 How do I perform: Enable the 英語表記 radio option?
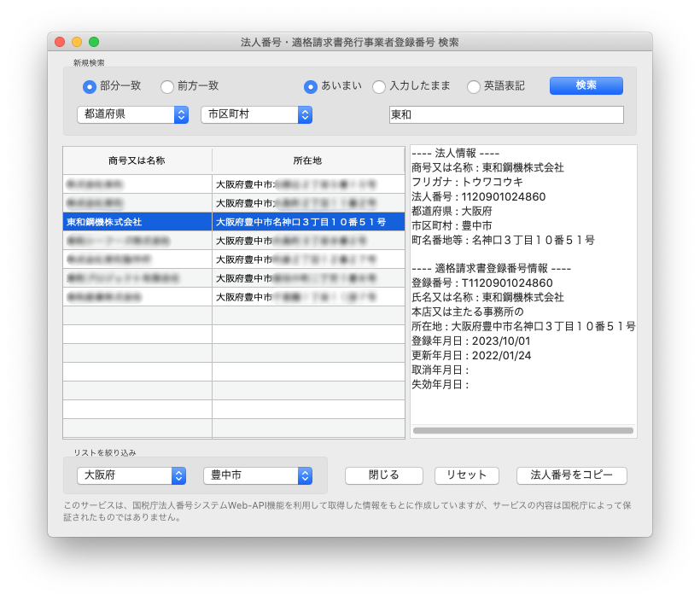point(474,86)
